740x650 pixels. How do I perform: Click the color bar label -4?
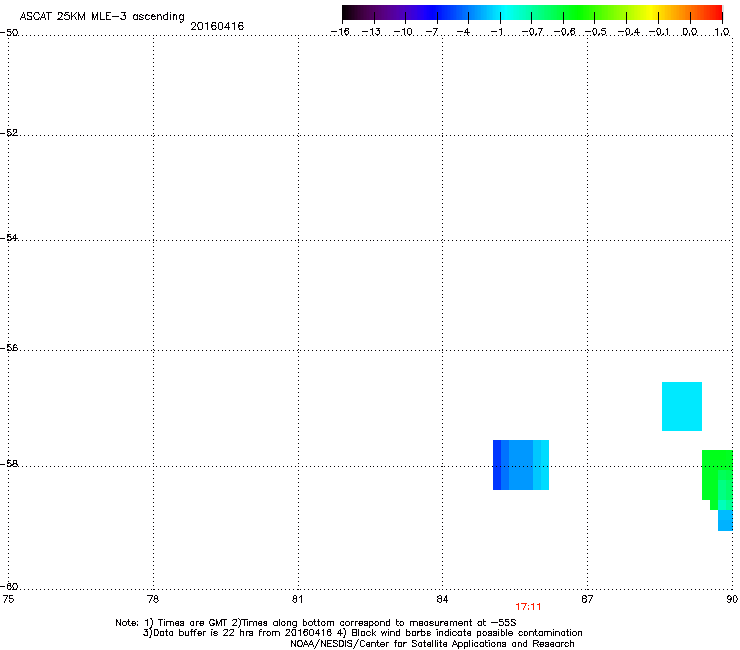(x=464, y=32)
